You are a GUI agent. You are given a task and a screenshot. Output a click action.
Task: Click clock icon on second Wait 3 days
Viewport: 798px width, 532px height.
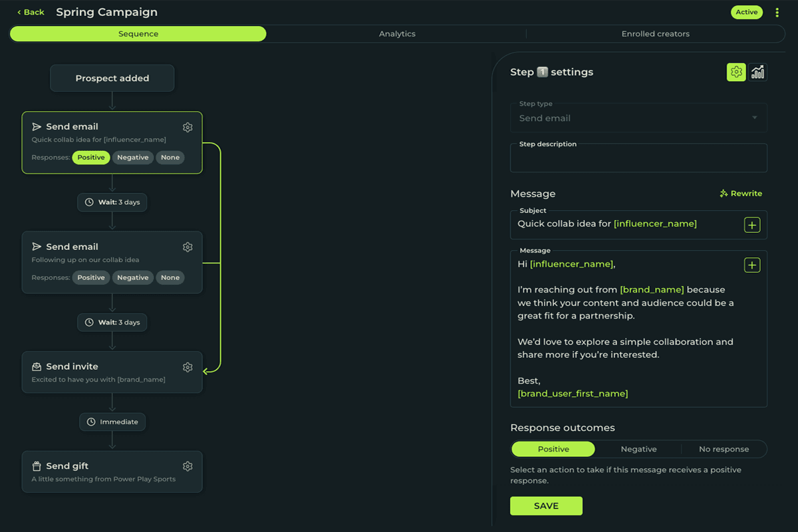pyautogui.click(x=90, y=323)
